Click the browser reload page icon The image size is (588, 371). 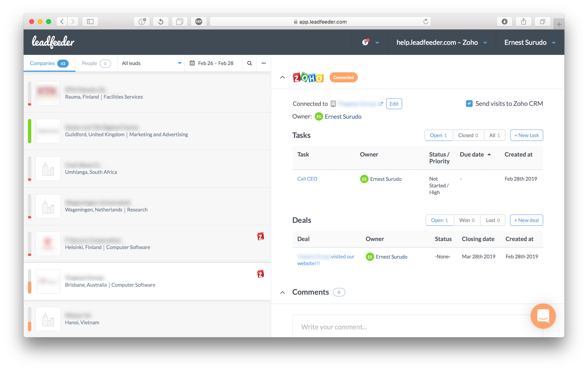[426, 22]
